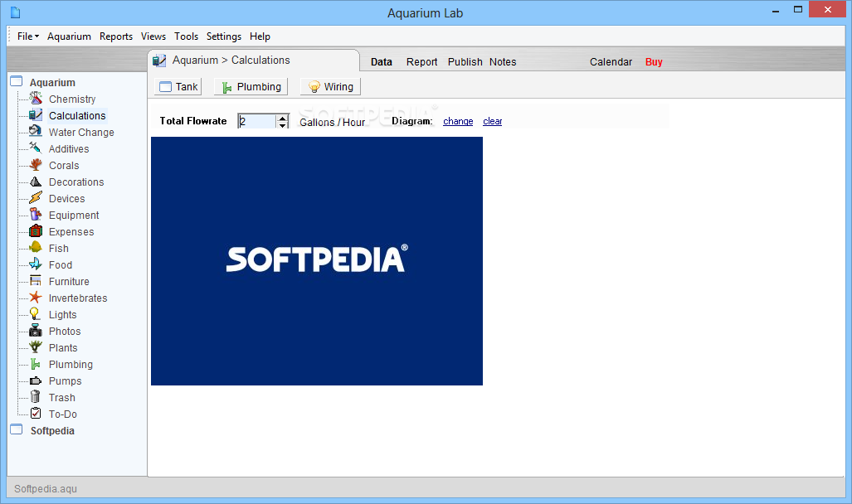Viewport: 852px width, 504px height.
Task: Open the Settings menu
Action: click(224, 36)
